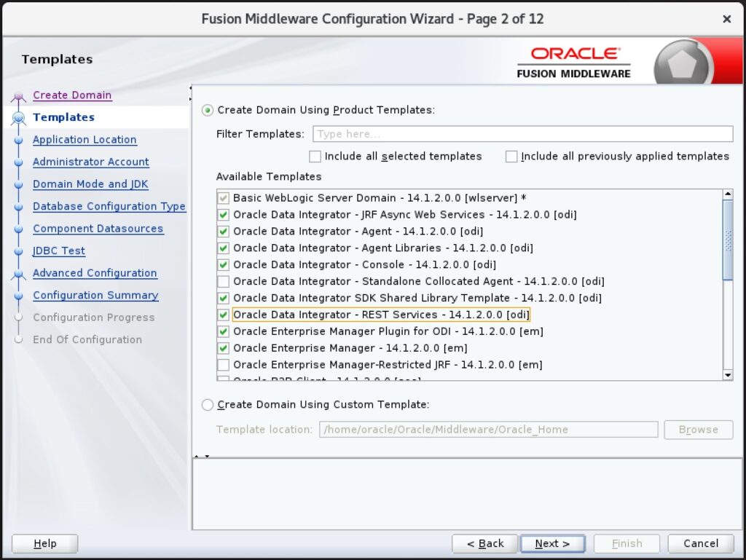Click the Domain Mode and JDK bullet icon
Screen dimensions: 746x560
pyautogui.click(x=18, y=184)
